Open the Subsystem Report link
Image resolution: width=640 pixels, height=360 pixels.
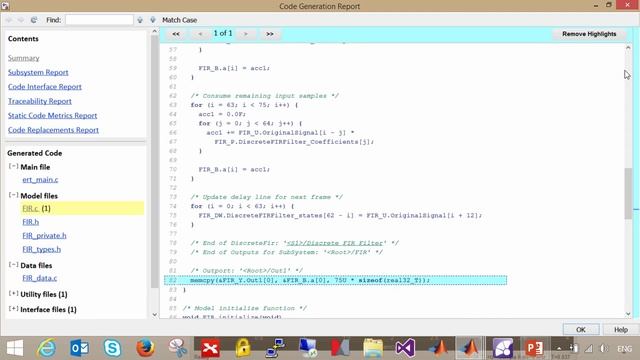coord(38,72)
